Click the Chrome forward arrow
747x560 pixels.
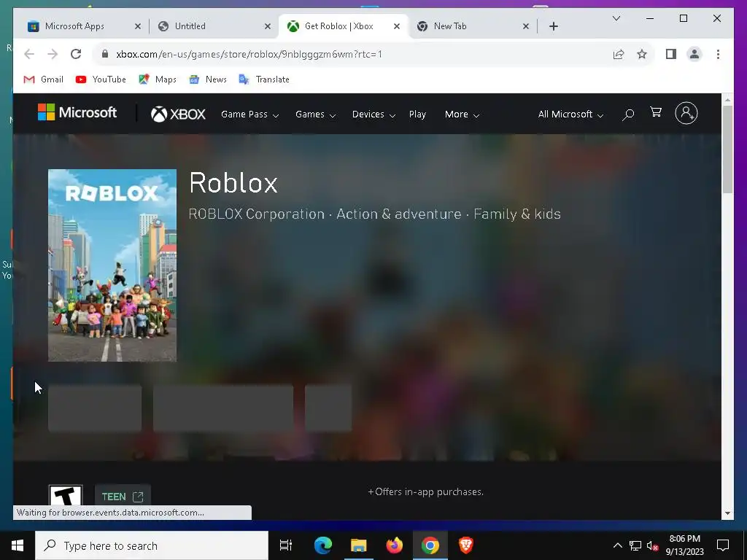53,54
